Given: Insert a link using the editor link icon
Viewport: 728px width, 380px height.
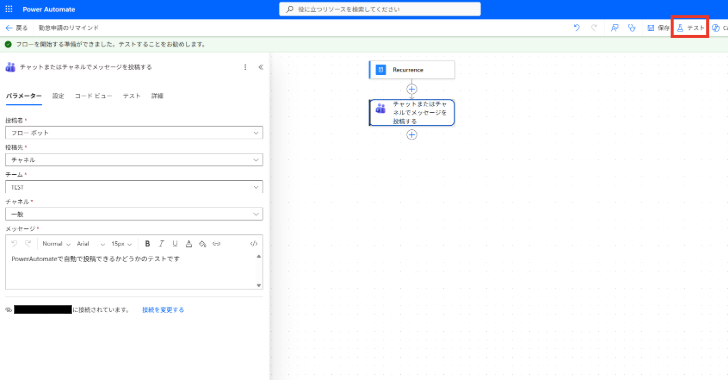Looking at the screenshot, I should point(216,243).
